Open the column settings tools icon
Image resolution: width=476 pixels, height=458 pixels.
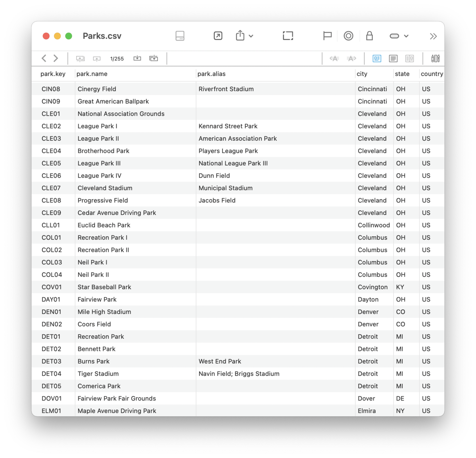(435, 59)
